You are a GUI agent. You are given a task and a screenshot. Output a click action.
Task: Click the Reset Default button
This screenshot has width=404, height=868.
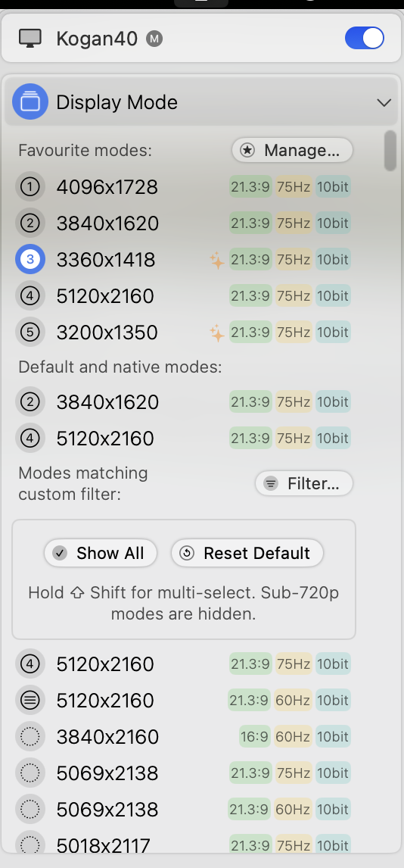tap(247, 553)
